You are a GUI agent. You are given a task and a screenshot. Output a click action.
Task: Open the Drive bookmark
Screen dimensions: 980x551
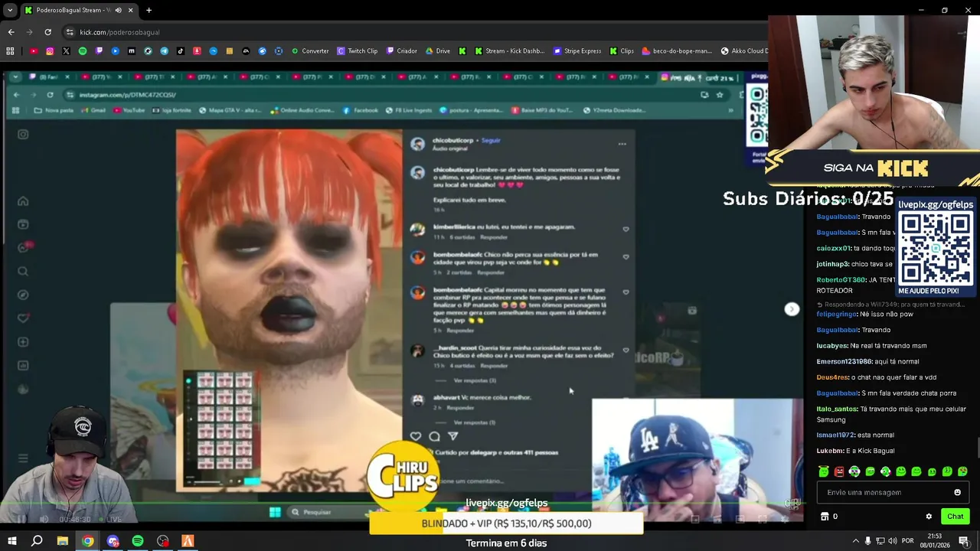click(439, 51)
